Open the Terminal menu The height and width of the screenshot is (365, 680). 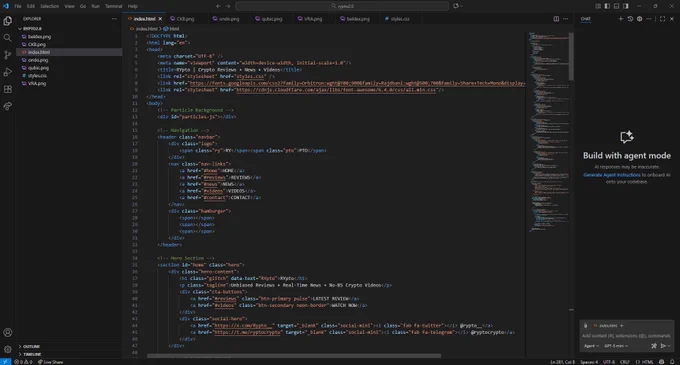tap(114, 6)
